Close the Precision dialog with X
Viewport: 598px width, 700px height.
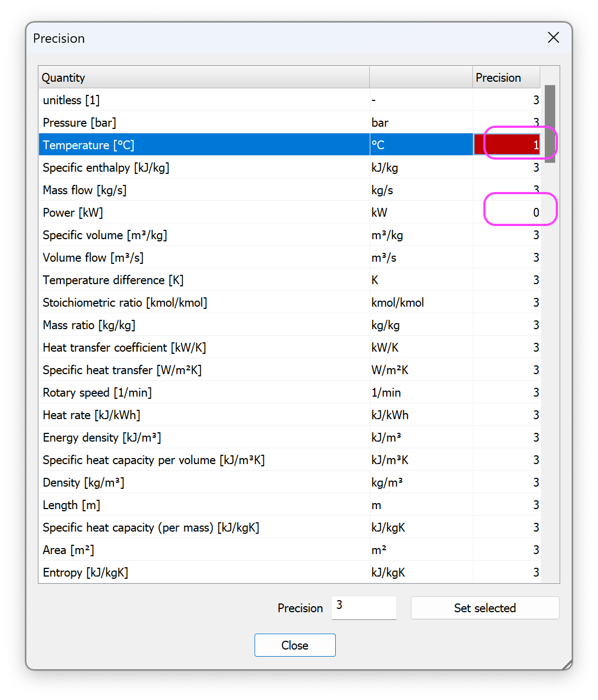(x=554, y=37)
